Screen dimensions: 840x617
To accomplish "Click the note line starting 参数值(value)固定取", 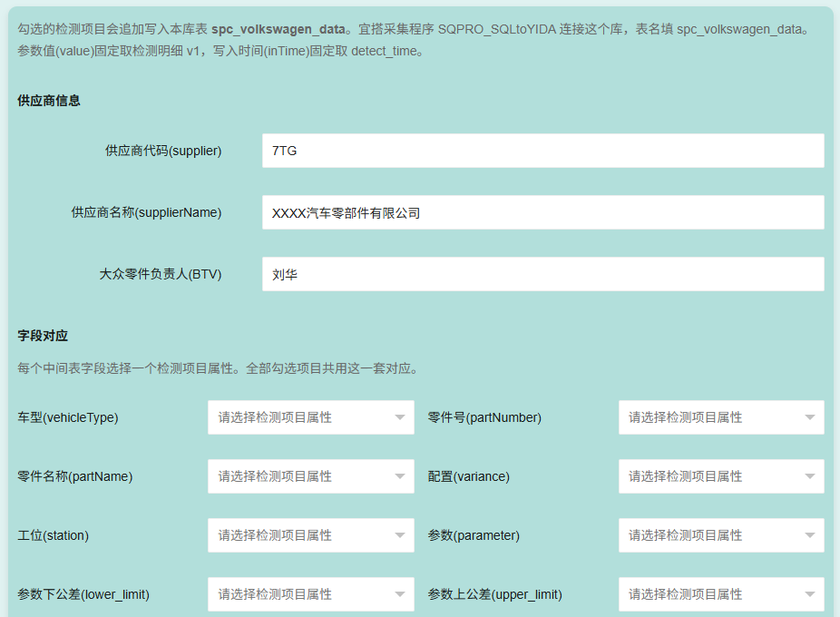I will click(220, 51).
